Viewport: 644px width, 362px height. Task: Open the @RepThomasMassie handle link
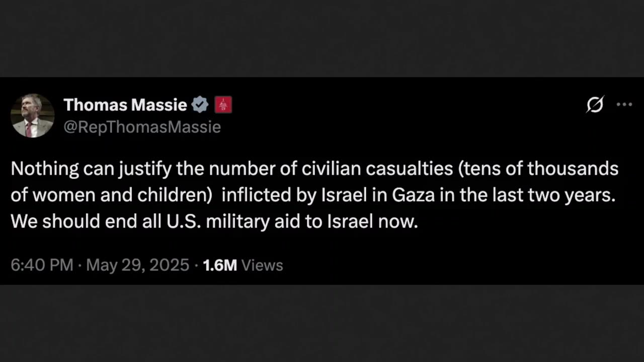(x=142, y=127)
